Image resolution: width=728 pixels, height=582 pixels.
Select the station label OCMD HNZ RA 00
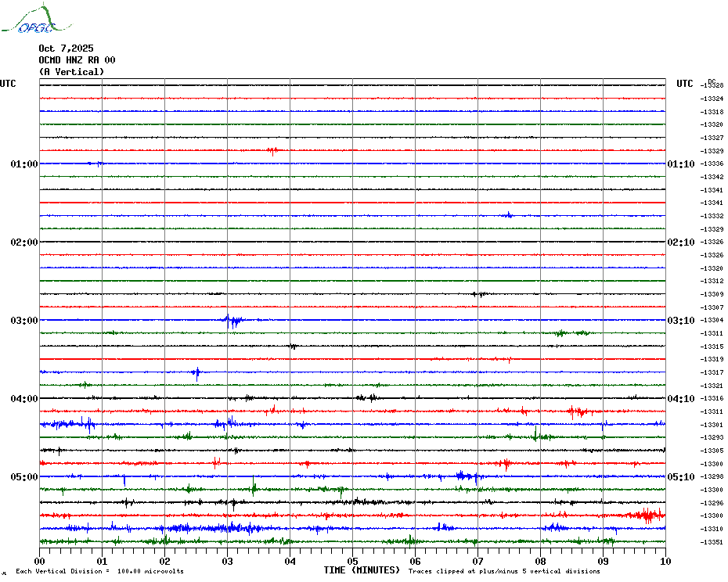[x=77, y=60]
